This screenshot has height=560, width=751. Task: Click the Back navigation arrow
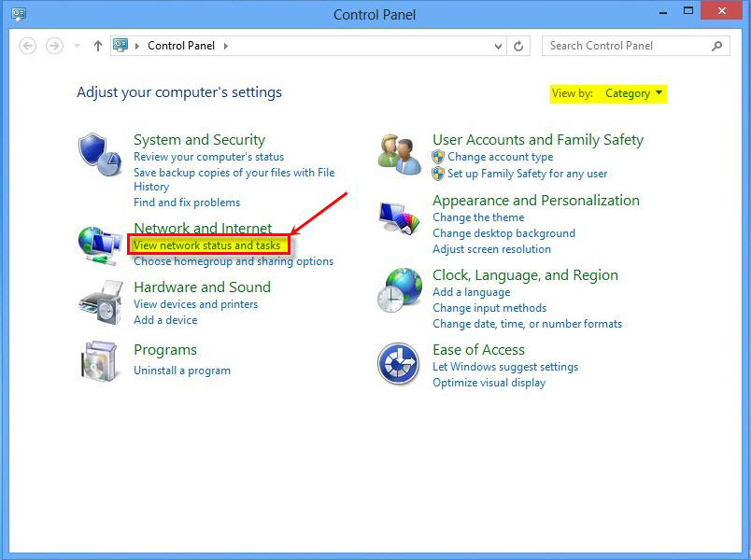(28, 45)
